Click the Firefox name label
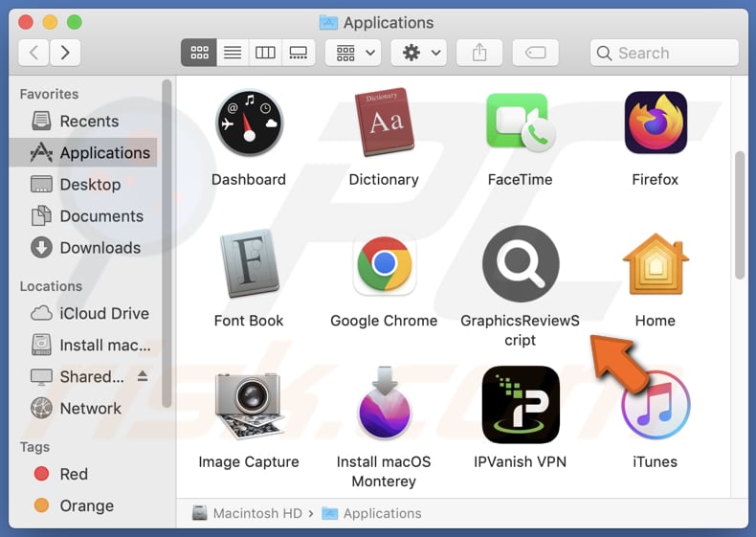Image resolution: width=756 pixels, height=537 pixels. (656, 180)
